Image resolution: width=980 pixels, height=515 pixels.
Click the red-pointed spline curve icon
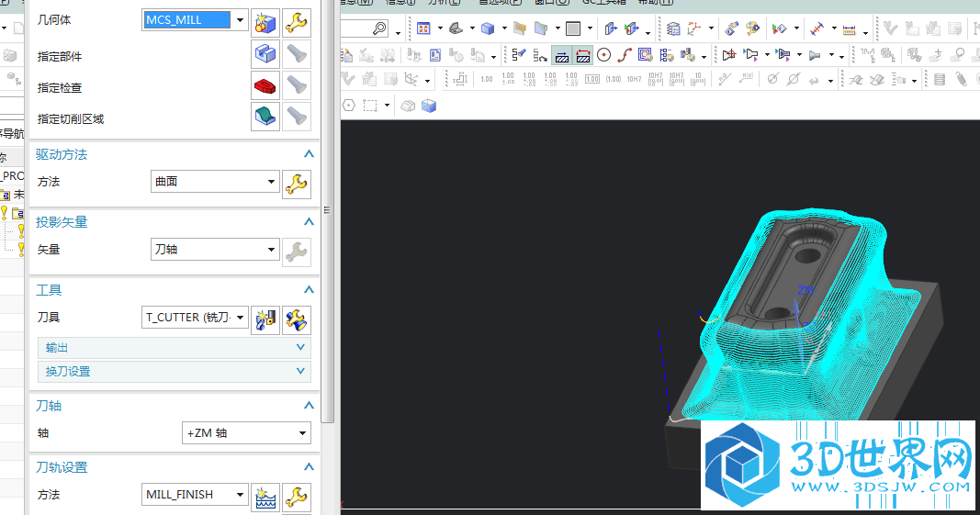625,55
